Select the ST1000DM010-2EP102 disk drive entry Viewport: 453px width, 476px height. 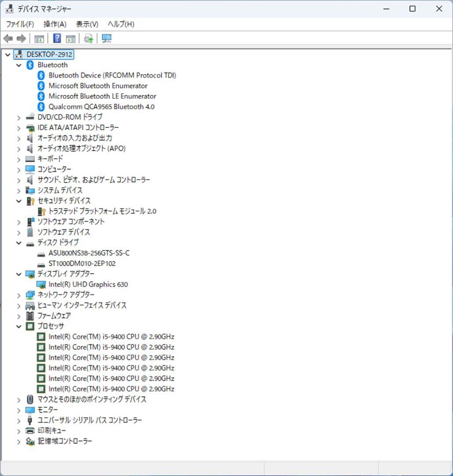point(83,263)
